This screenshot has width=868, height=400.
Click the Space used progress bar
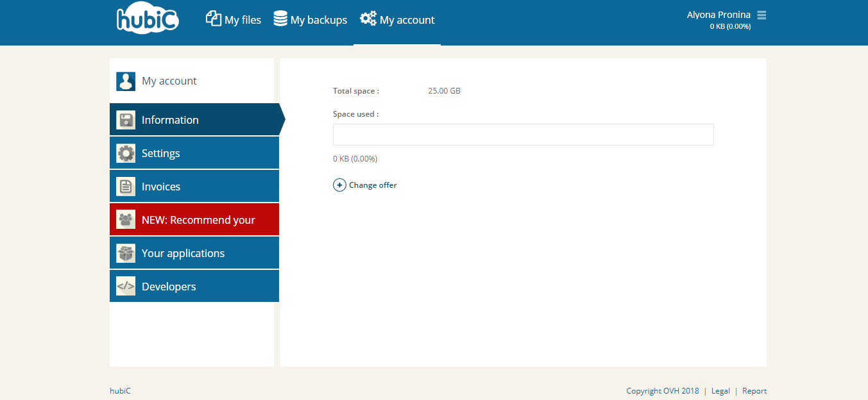point(523,135)
